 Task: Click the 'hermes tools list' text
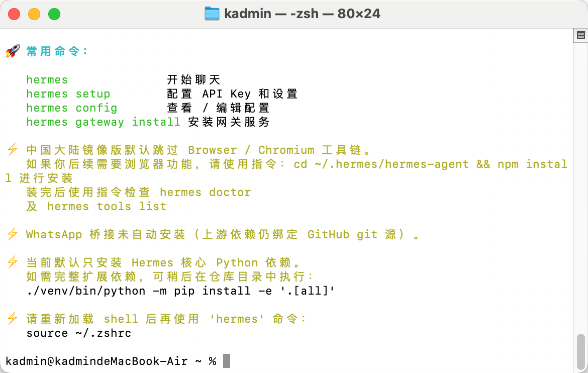tap(107, 207)
